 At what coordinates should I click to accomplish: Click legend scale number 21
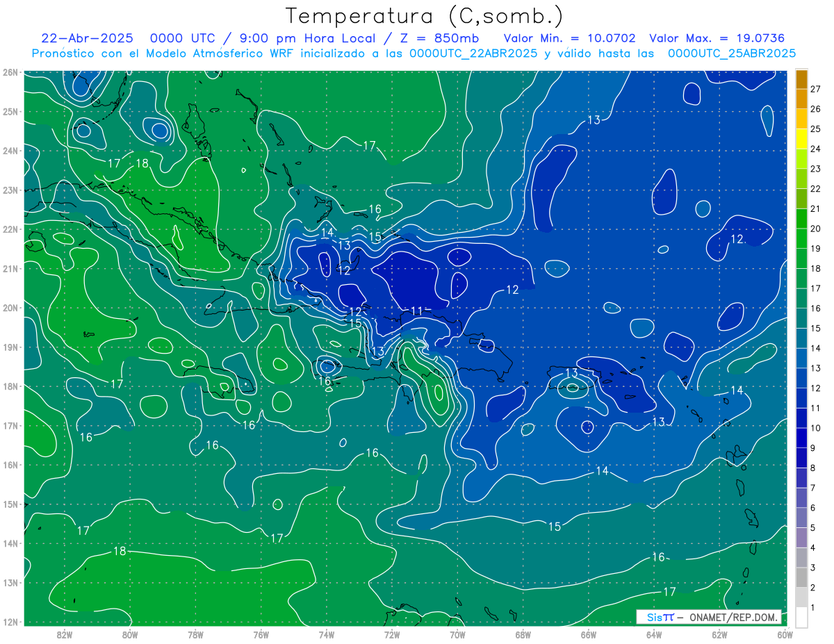[x=816, y=208]
